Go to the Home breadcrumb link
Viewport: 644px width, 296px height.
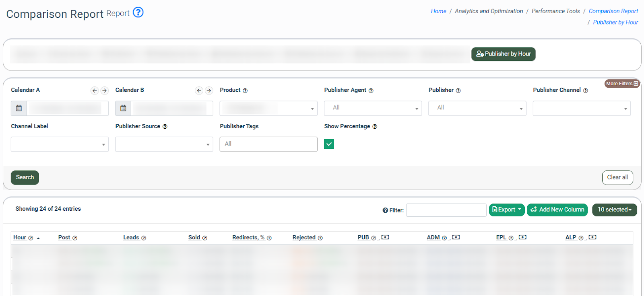tap(438, 11)
